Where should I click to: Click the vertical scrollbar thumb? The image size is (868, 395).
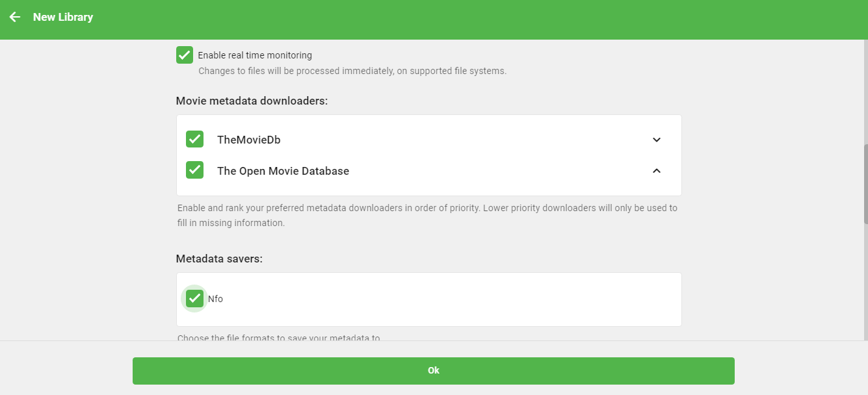coord(865,184)
